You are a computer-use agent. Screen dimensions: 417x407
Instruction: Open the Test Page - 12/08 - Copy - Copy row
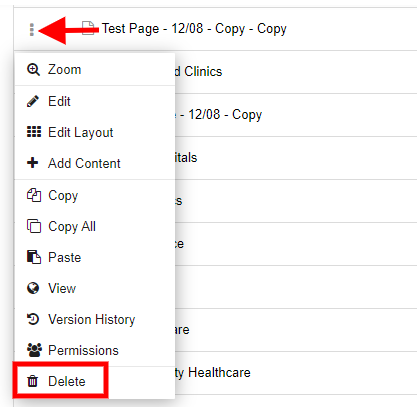click(x=215, y=29)
